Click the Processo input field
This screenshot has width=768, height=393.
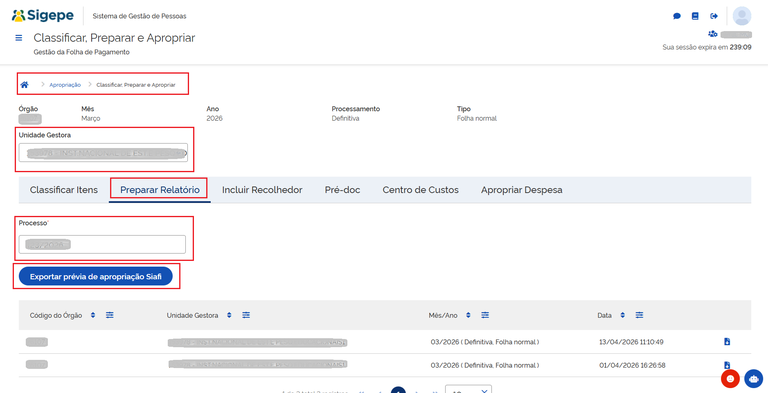click(102, 245)
